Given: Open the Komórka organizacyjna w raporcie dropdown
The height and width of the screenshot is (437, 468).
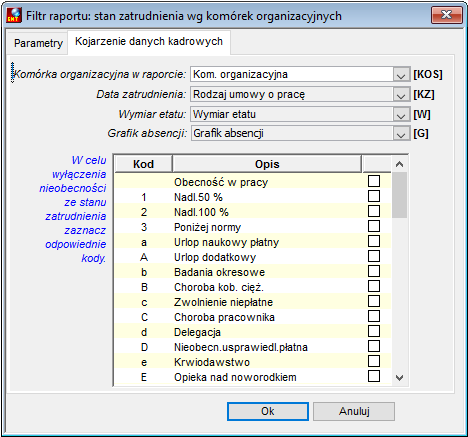Looking at the screenshot, I should [x=401, y=74].
